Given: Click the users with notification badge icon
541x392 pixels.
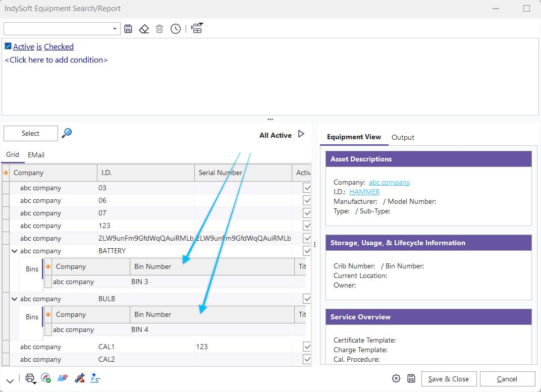Looking at the screenshot, I should (x=63, y=378).
